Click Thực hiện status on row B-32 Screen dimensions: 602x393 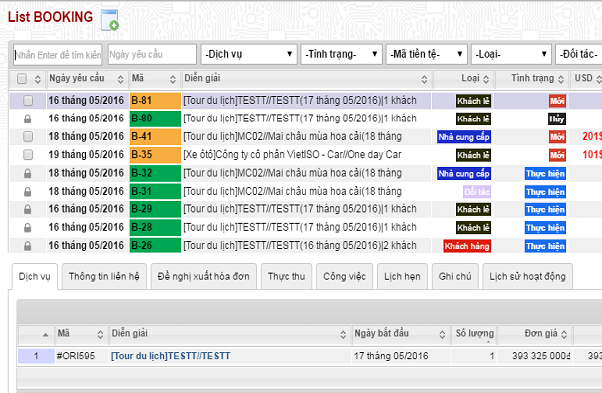point(545,173)
